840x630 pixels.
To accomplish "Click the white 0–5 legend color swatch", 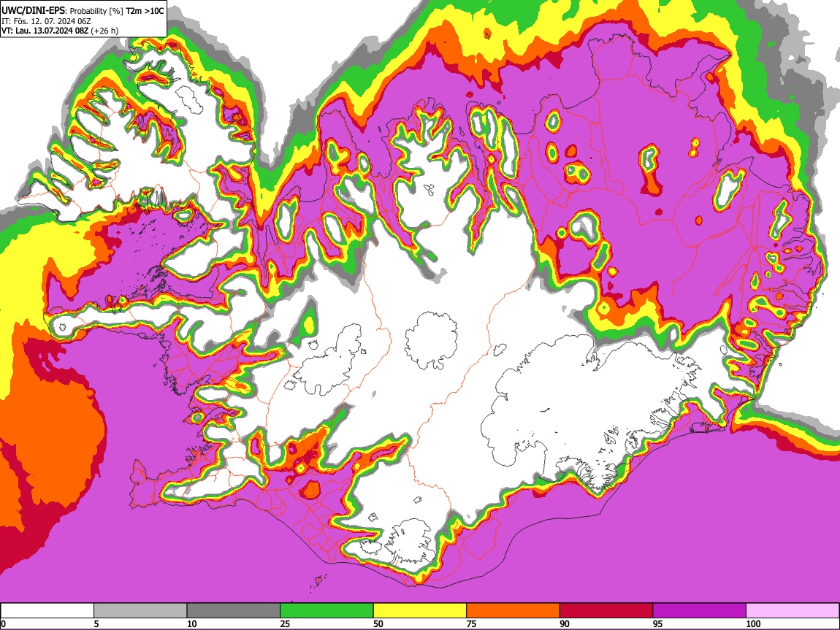I will tap(47, 611).
